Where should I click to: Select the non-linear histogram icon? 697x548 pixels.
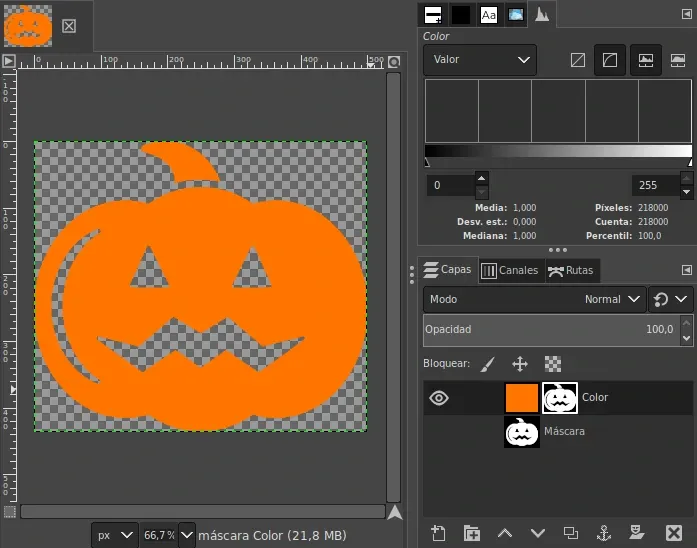coord(608,60)
